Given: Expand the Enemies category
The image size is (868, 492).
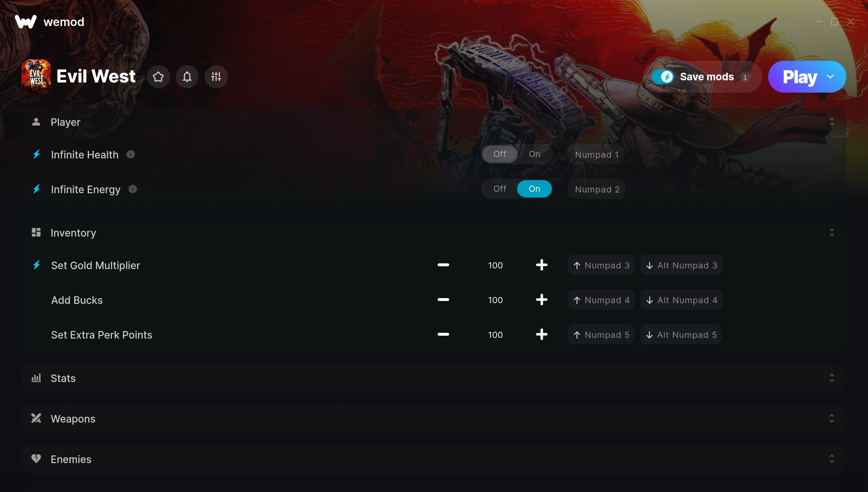Looking at the screenshot, I should pyautogui.click(x=434, y=459).
